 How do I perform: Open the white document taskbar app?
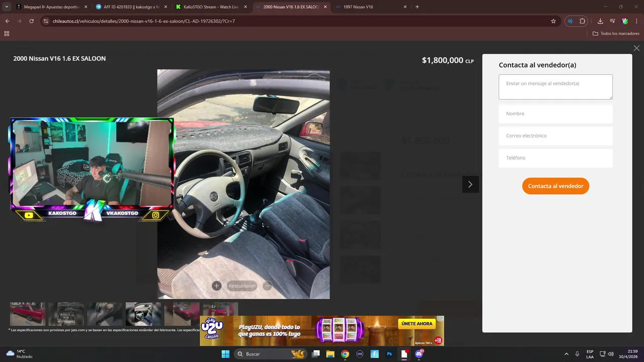click(x=404, y=354)
